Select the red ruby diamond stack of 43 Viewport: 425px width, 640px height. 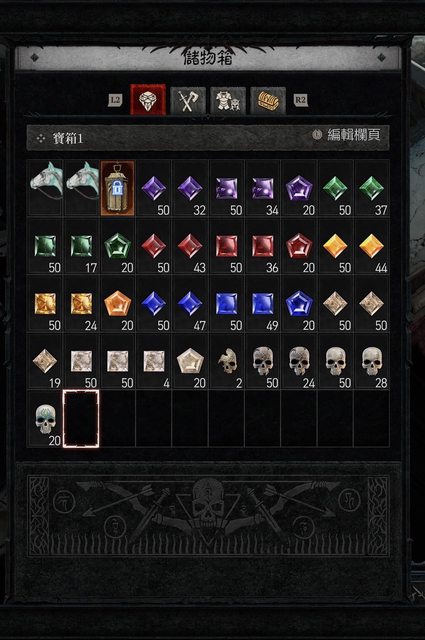click(x=190, y=246)
